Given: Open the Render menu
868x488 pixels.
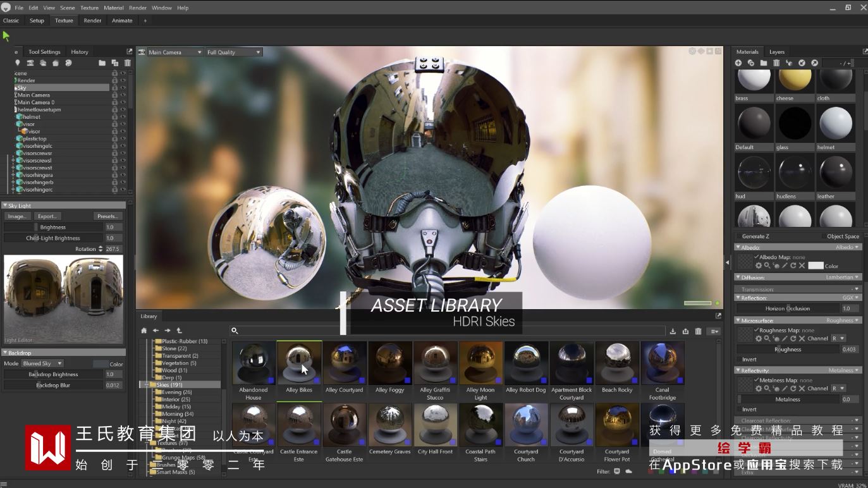Looking at the screenshot, I should (137, 8).
